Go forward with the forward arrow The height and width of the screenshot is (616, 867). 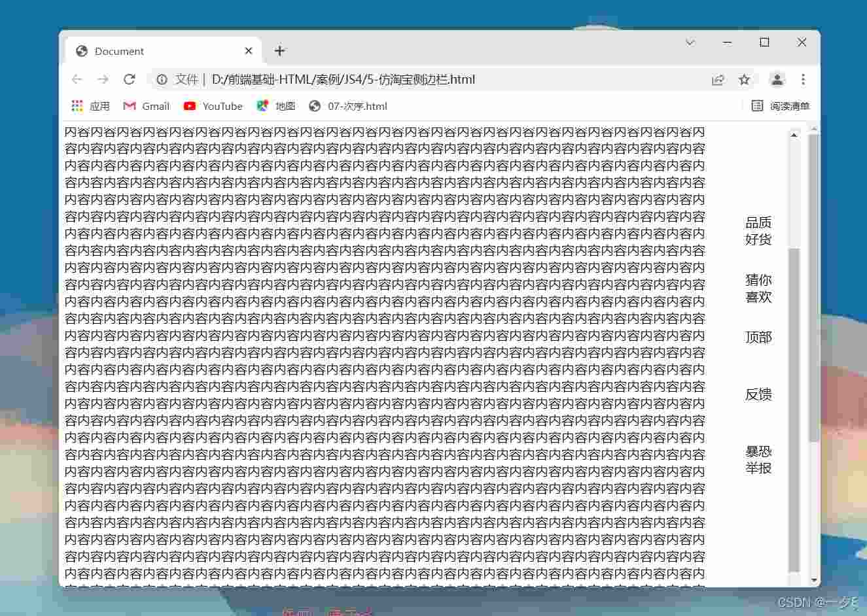[103, 79]
